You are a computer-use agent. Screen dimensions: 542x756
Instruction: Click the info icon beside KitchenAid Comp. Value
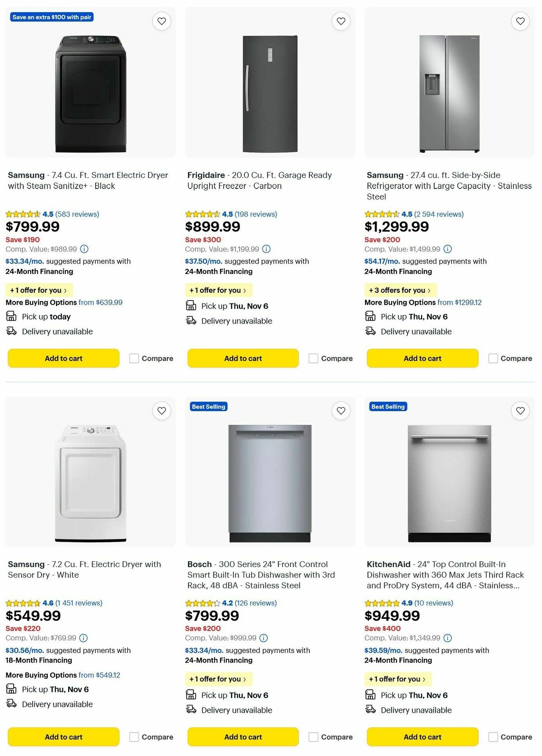click(447, 638)
